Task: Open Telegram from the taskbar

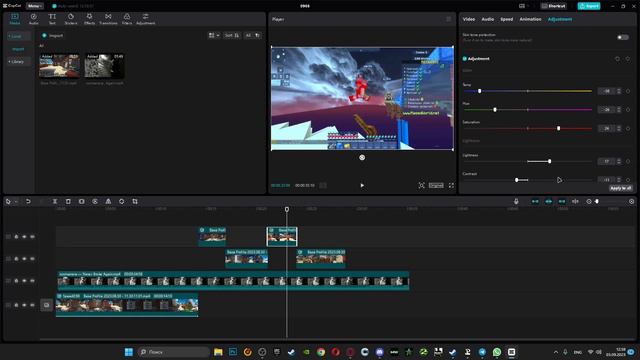Action: point(482,352)
